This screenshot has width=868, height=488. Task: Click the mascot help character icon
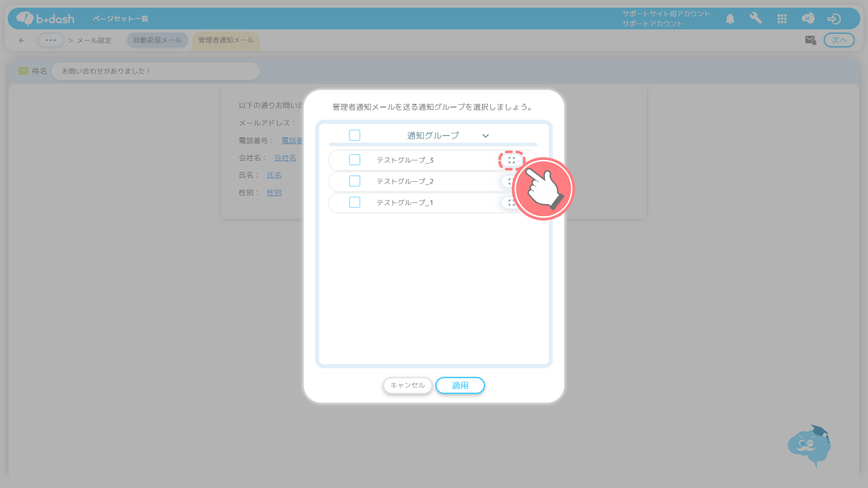click(x=809, y=445)
